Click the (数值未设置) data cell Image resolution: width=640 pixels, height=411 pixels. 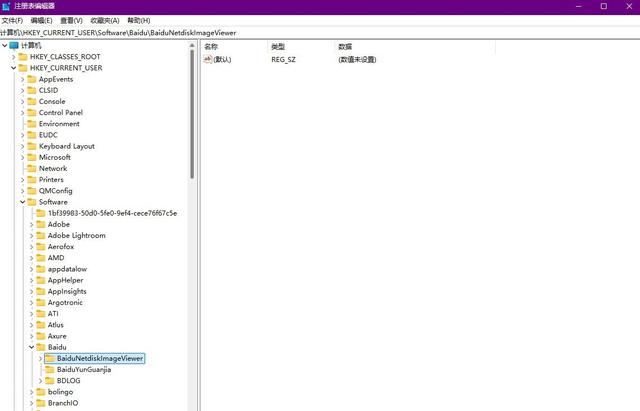point(357,60)
